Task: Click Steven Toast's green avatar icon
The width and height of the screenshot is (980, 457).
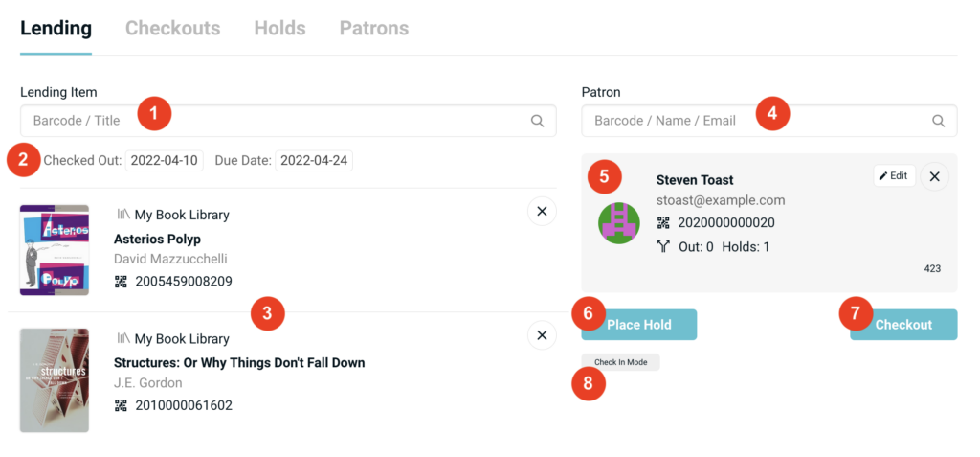Action: pyautogui.click(x=619, y=223)
